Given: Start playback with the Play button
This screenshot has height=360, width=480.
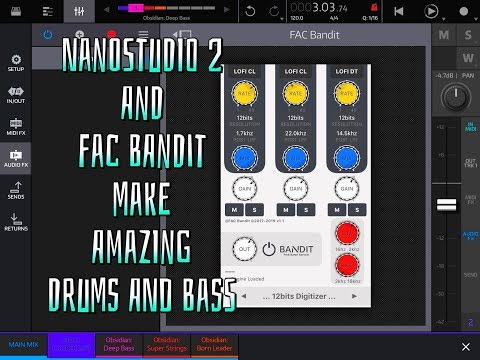Looking at the screenshot, I should point(431,11).
